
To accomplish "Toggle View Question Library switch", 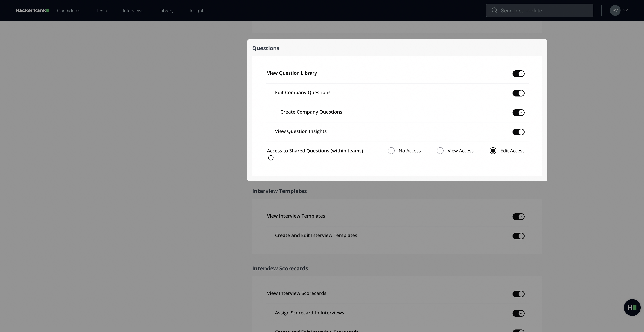I will (518, 74).
